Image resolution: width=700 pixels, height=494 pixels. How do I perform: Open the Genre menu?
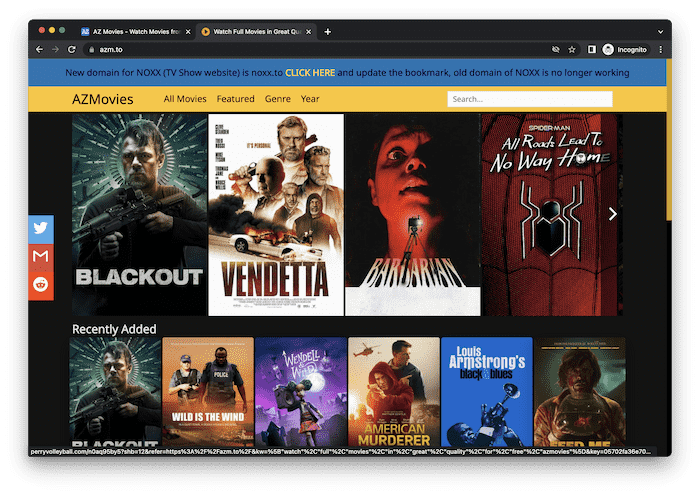pyautogui.click(x=277, y=99)
